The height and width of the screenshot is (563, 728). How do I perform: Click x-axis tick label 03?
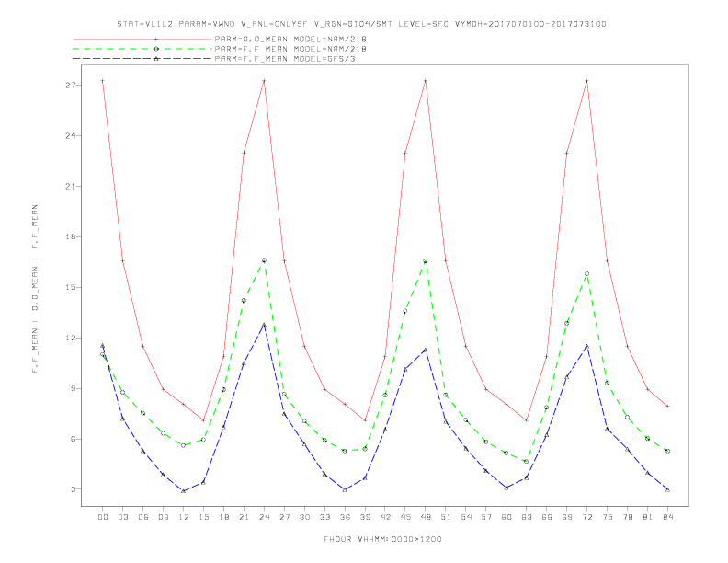(x=122, y=517)
